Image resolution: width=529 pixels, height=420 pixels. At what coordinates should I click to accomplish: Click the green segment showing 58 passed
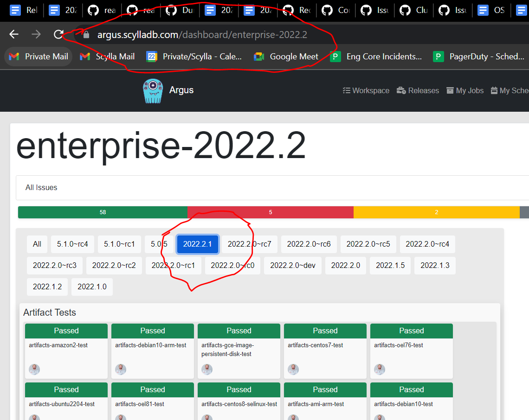[102, 212]
